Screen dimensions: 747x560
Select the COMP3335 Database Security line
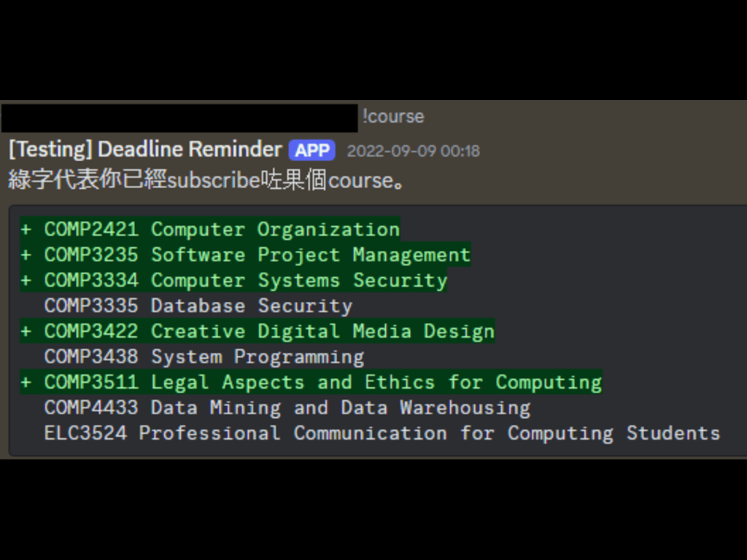[x=198, y=306]
